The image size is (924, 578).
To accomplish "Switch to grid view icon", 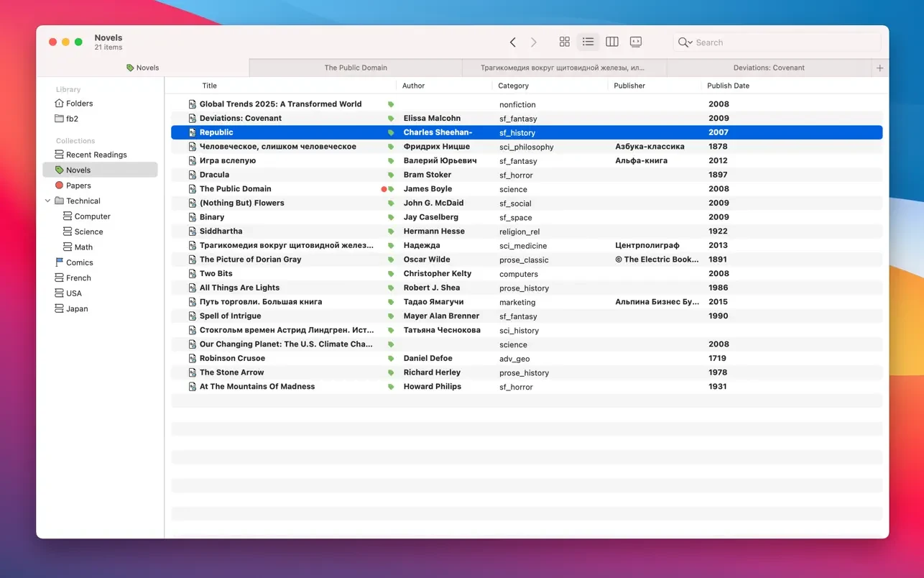I will click(x=564, y=42).
